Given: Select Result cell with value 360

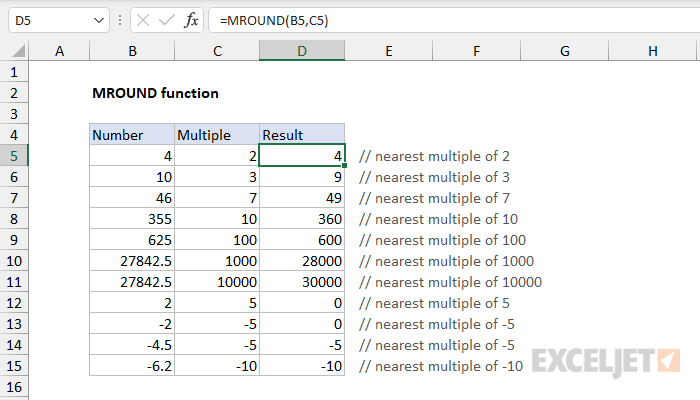Looking at the screenshot, I should tap(302, 219).
